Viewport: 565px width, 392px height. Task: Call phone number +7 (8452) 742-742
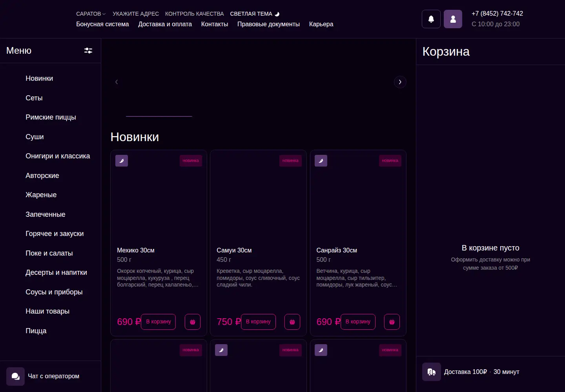coord(497,13)
